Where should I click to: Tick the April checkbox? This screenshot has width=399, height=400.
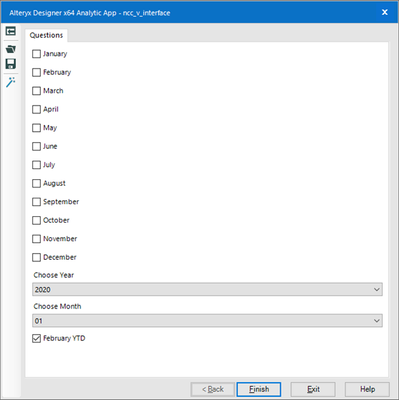click(x=36, y=109)
